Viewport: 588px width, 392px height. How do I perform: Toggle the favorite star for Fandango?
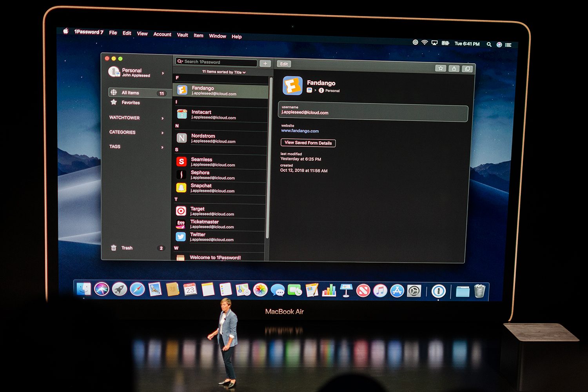tap(441, 68)
